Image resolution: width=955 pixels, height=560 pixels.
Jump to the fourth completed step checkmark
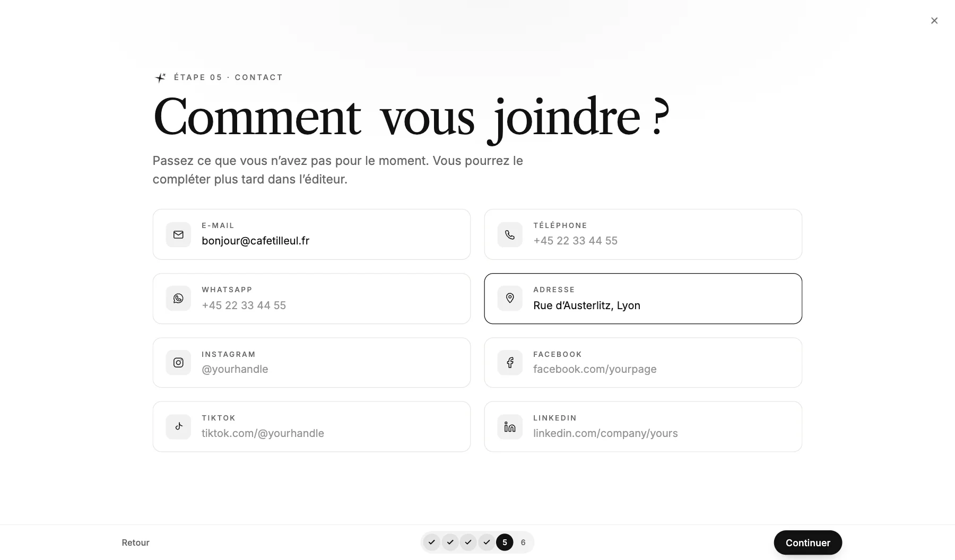click(x=487, y=542)
